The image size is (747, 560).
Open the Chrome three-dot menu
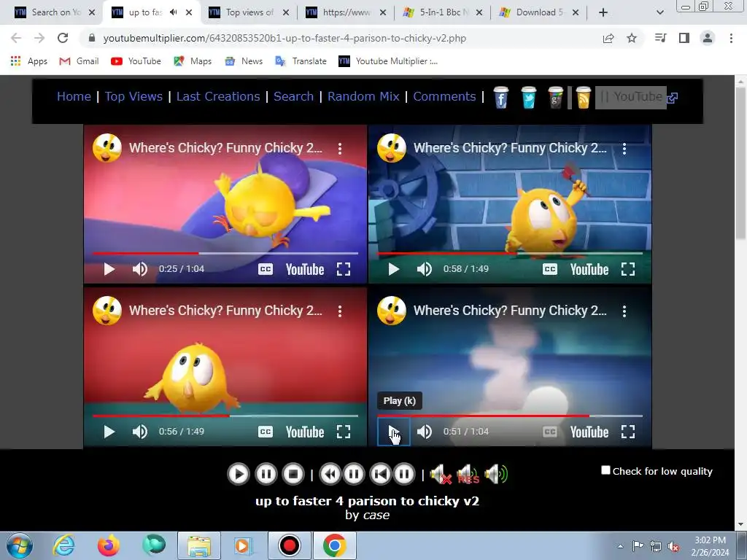click(x=731, y=38)
